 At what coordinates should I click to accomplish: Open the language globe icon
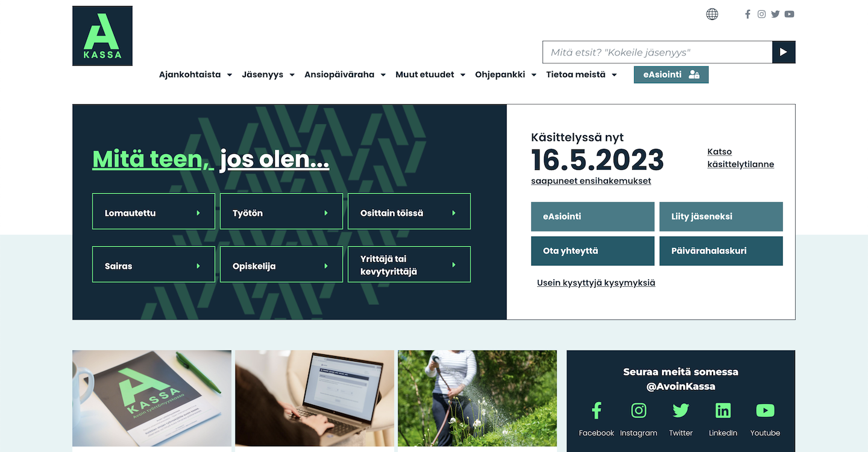[x=712, y=14]
